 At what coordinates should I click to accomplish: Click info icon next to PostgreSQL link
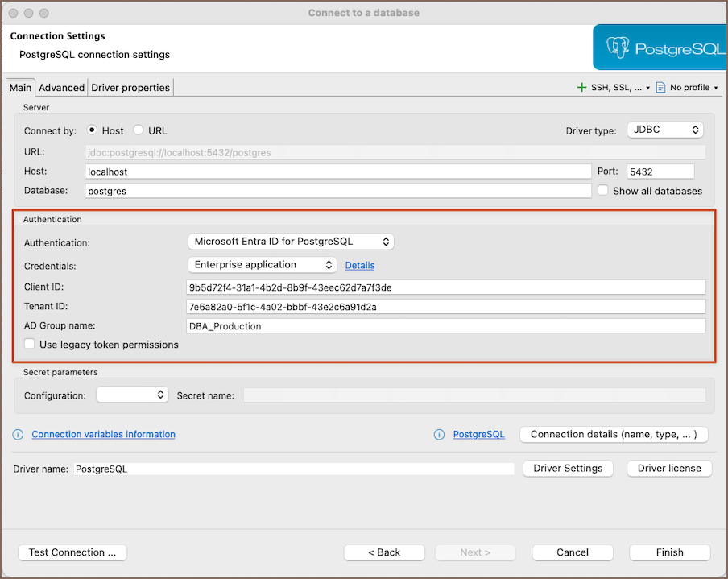click(439, 435)
